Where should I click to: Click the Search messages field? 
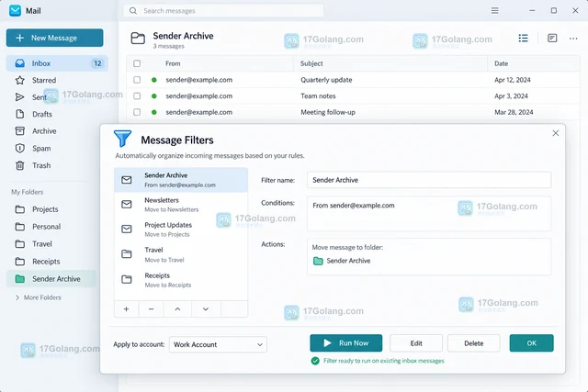click(x=224, y=11)
